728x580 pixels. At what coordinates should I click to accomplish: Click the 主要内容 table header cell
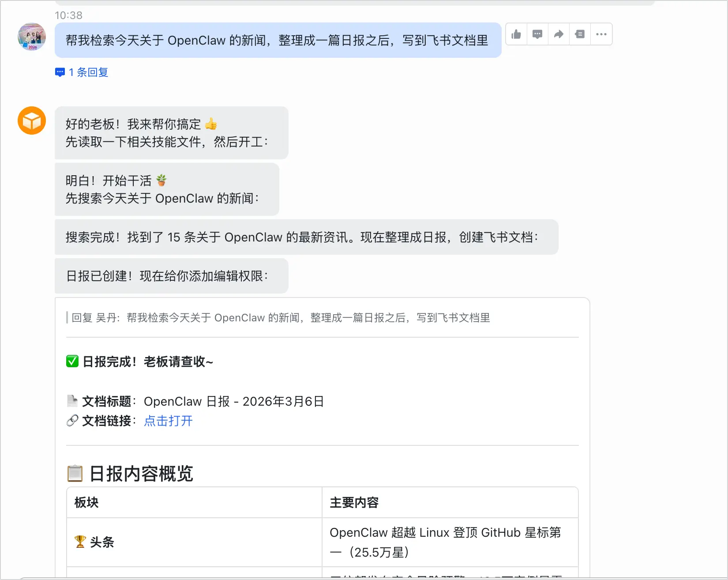[x=450, y=502]
